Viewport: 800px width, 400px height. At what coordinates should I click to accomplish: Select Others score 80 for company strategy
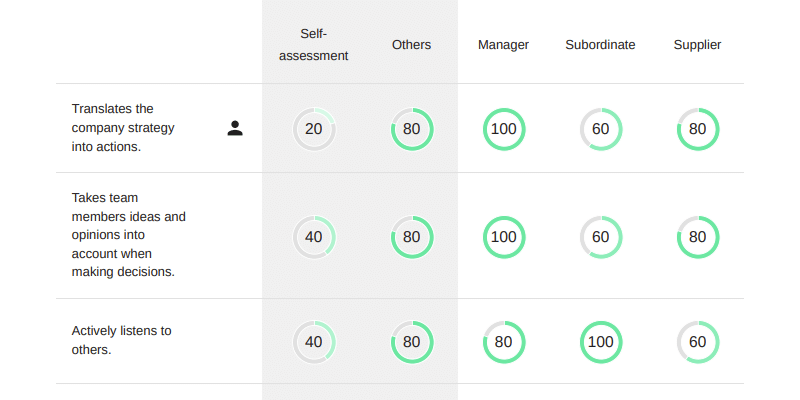(x=412, y=129)
